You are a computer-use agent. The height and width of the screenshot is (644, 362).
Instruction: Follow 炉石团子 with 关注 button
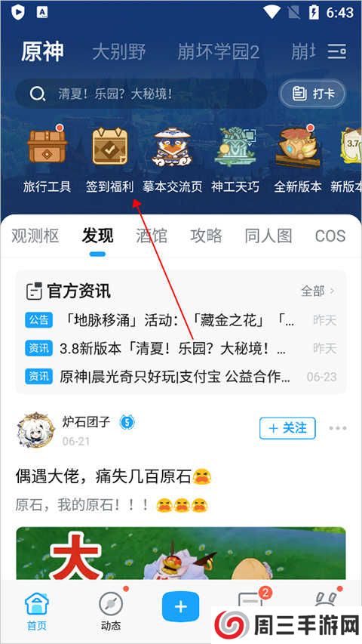click(x=287, y=428)
